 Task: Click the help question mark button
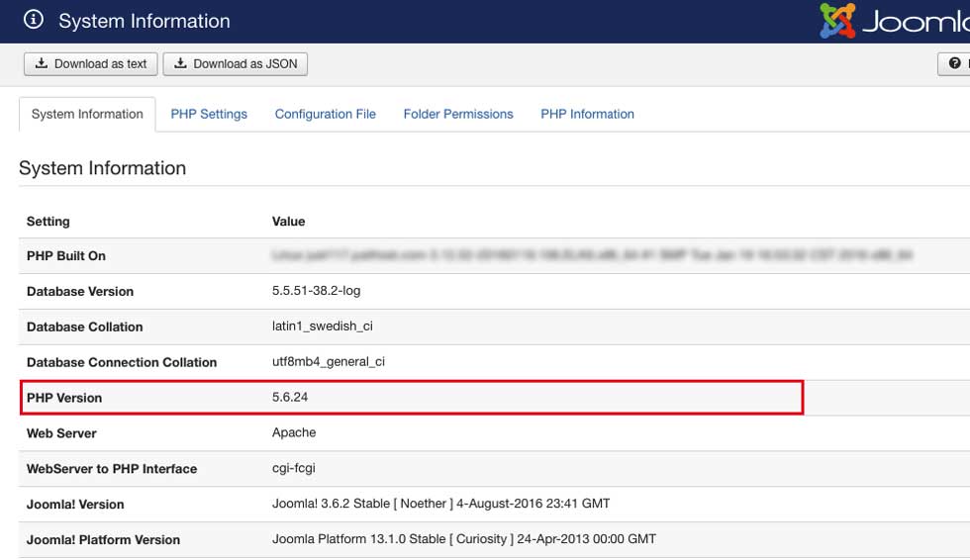pos(954,63)
